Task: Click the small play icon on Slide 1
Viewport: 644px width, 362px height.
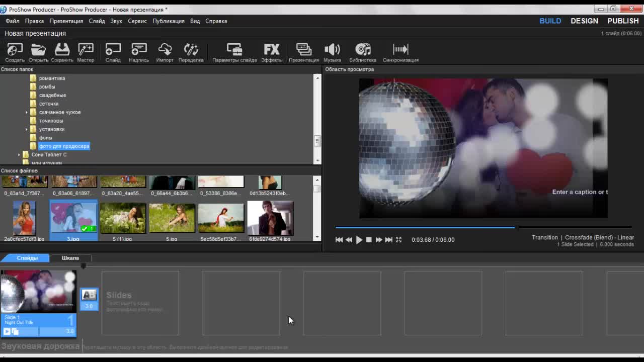Action: click(7, 331)
